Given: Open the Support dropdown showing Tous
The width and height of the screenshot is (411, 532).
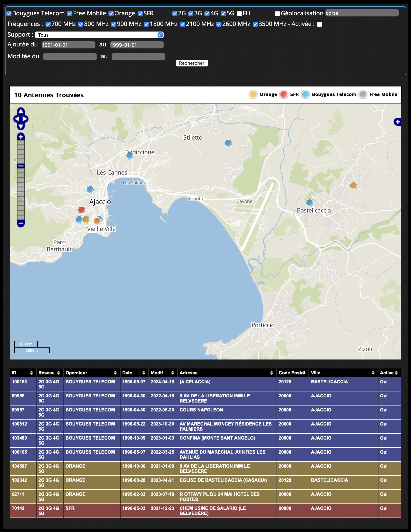Looking at the screenshot, I should click(99, 35).
